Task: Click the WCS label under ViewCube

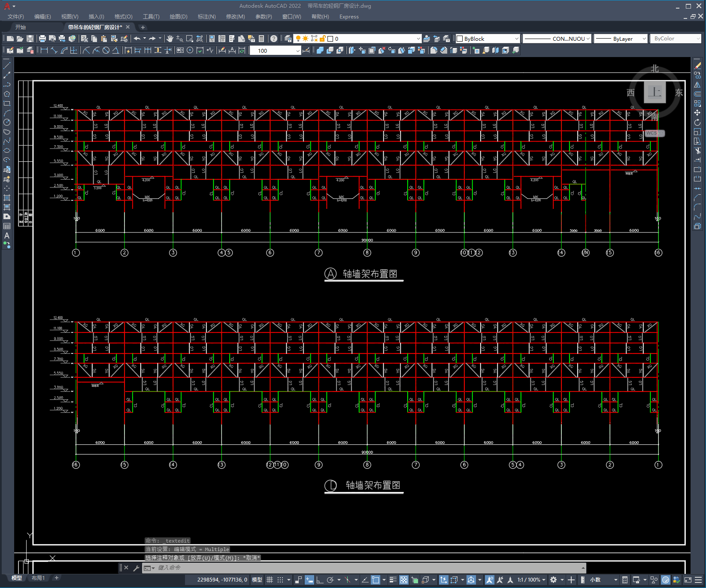Action: tap(654, 133)
